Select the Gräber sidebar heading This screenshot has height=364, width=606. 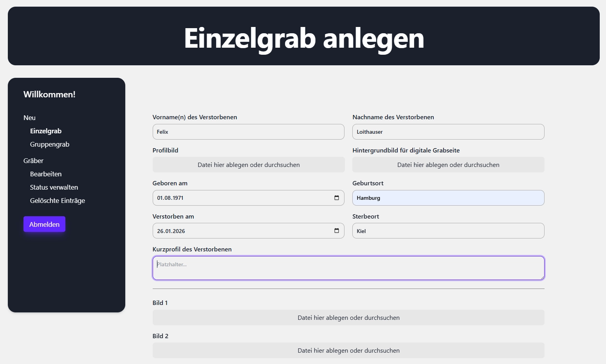pyautogui.click(x=33, y=161)
